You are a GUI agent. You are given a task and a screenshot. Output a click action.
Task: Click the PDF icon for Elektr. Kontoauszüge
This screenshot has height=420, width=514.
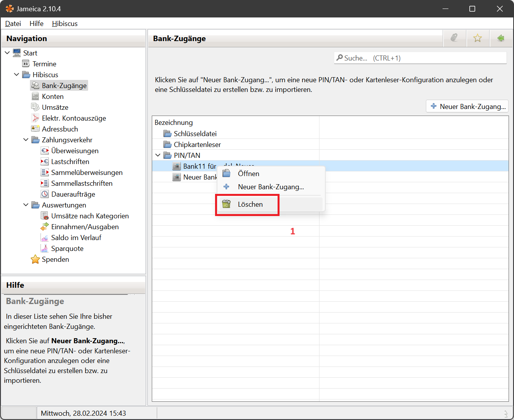(35, 118)
